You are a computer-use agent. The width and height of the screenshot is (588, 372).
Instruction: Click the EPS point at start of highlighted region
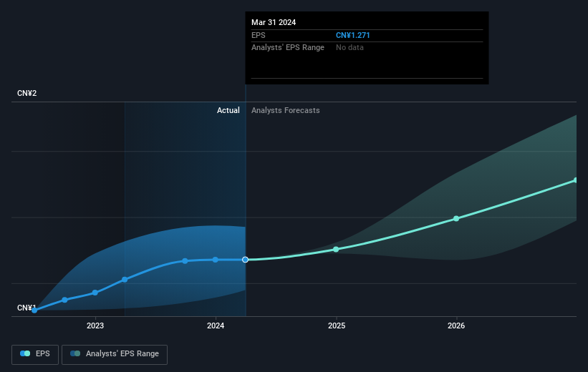click(125, 280)
